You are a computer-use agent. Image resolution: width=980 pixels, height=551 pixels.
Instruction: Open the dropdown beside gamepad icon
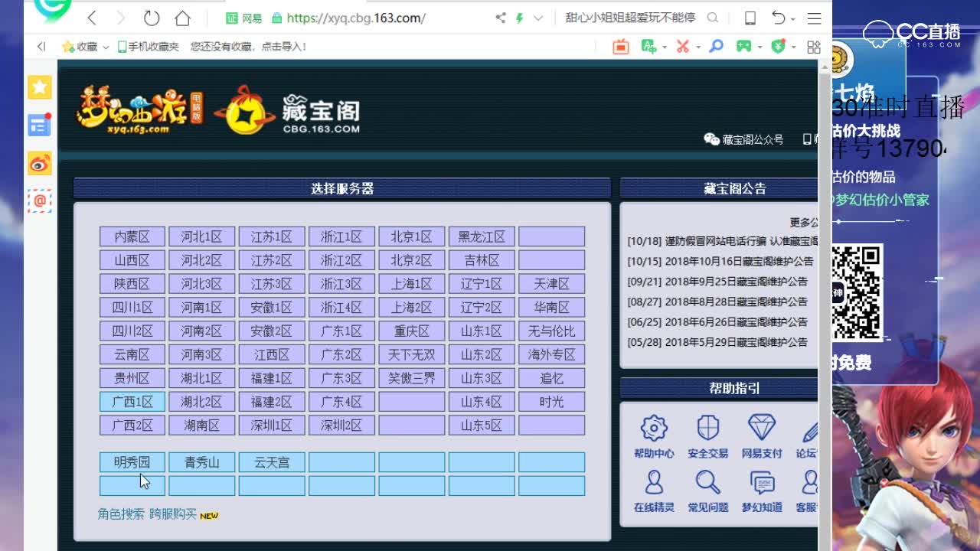pos(759,47)
